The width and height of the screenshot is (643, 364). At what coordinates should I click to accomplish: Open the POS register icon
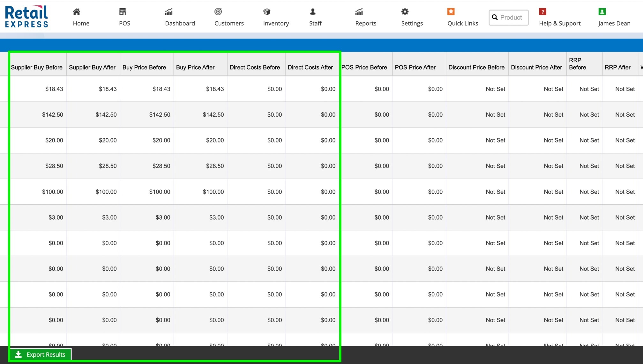click(123, 12)
